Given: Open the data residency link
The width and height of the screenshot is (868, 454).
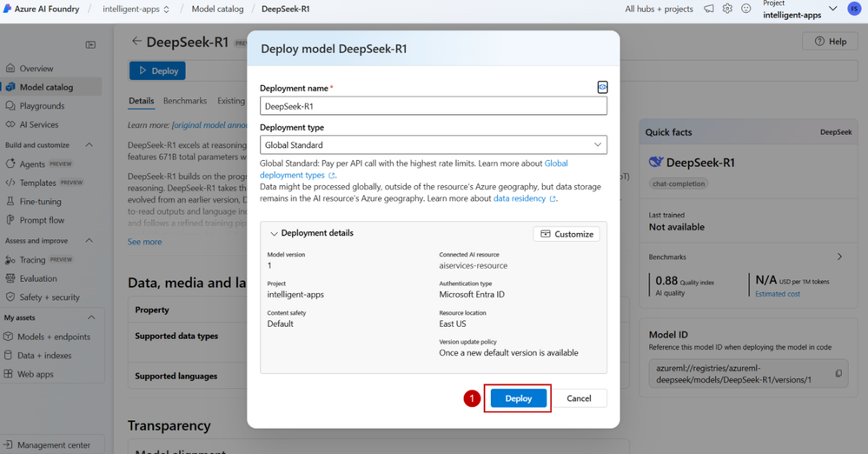Looking at the screenshot, I should click(x=520, y=198).
